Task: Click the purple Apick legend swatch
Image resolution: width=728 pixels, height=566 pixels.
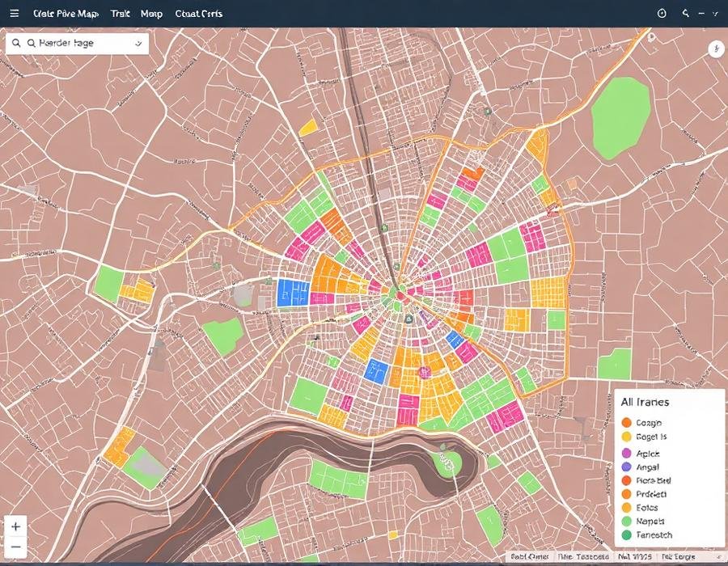Action: click(x=626, y=454)
